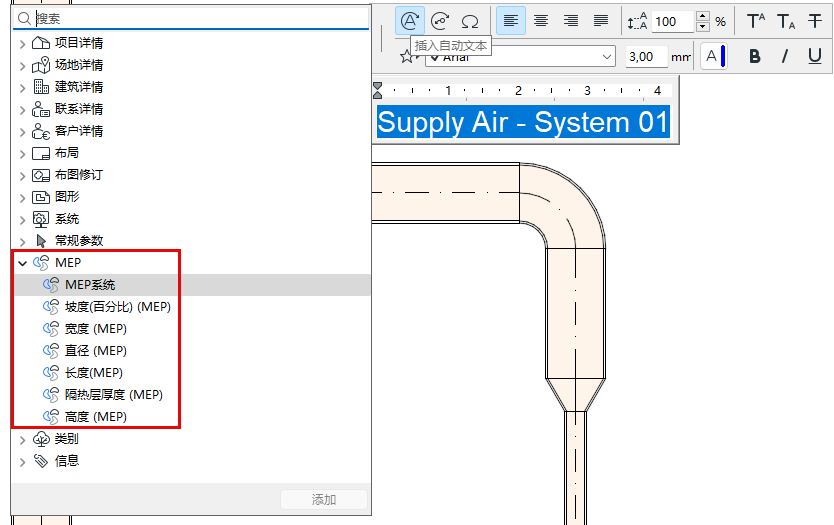
Task: Click the 常规参数 arrow cursor icon
Action: (41, 241)
